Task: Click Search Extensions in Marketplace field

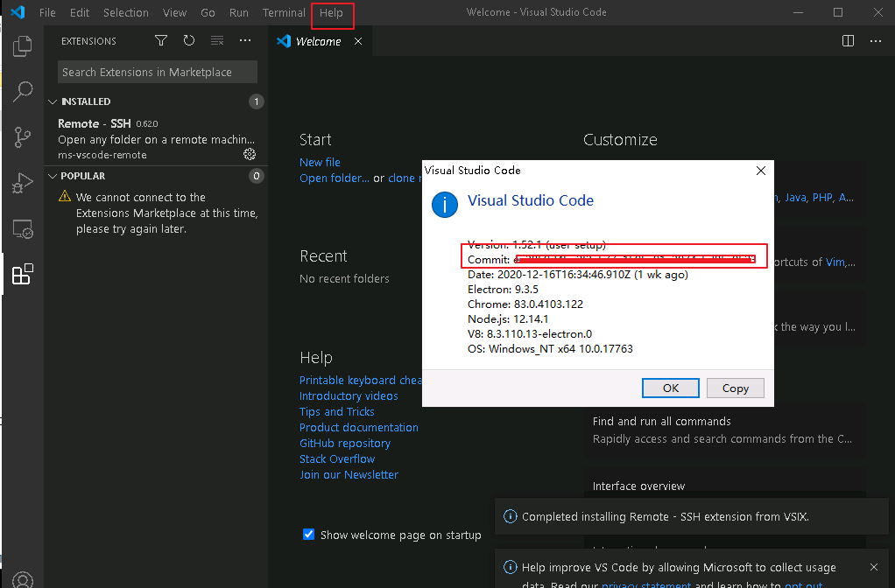Action: (x=158, y=72)
